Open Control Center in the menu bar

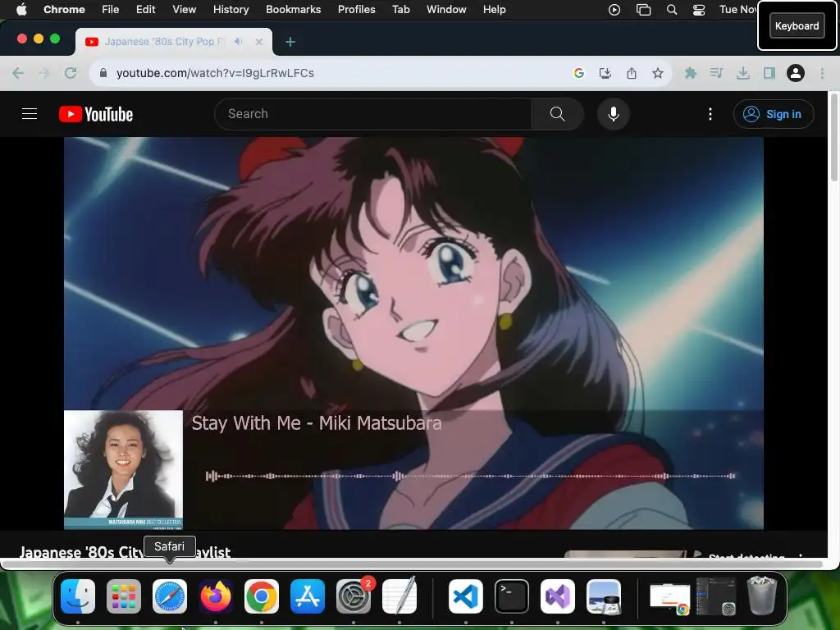pos(699,9)
